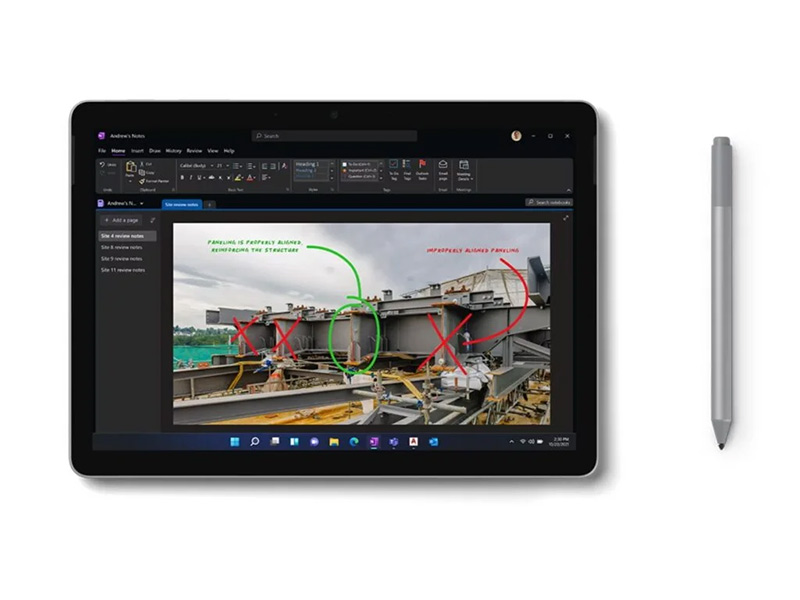This screenshot has width=800, height=600.
Task: Click the Search notebooks box
Action: point(548,203)
